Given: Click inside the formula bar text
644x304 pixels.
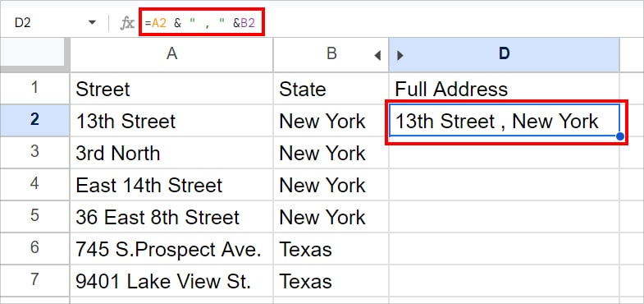Looking at the screenshot, I should 202,23.
